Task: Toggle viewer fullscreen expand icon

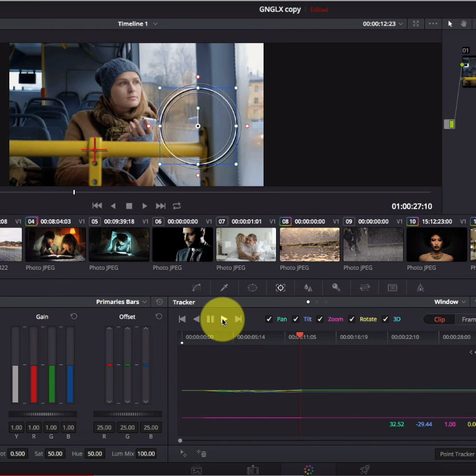Action: pyautogui.click(x=416, y=24)
